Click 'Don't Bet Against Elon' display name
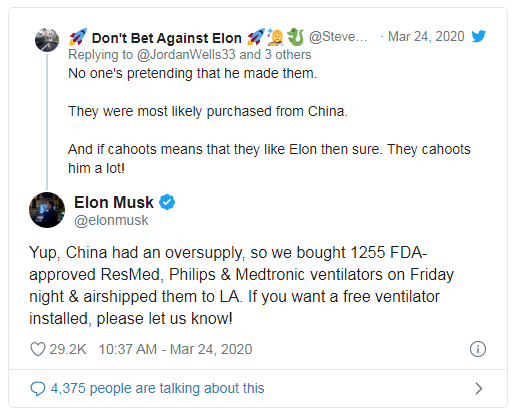The width and height of the screenshot is (517, 416). pyautogui.click(x=167, y=38)
